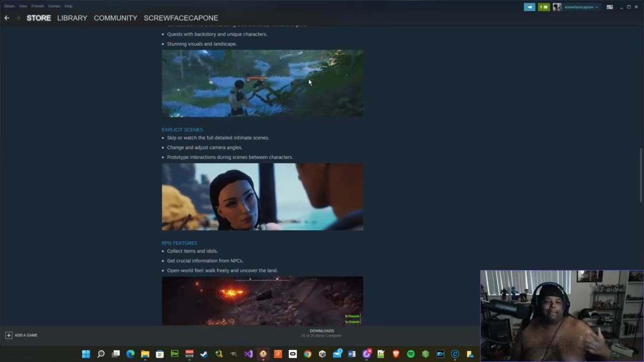The height and width of the screenshot is (362, 644).
Task: Open the Games menu
Action: click(x=54, y=6)
